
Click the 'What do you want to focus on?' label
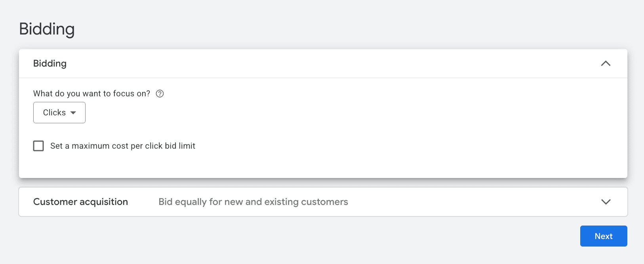click(x=91, y=94)
